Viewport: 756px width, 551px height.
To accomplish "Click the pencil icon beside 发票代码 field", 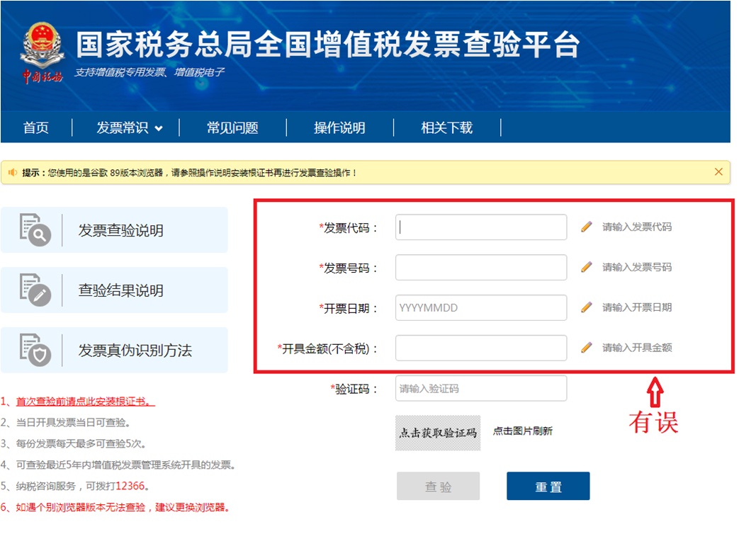I will [x=586, y=227].
